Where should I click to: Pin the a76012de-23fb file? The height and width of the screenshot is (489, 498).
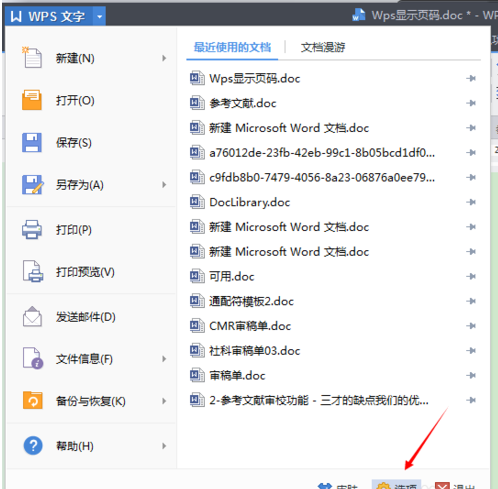click(x=471, y=153)
